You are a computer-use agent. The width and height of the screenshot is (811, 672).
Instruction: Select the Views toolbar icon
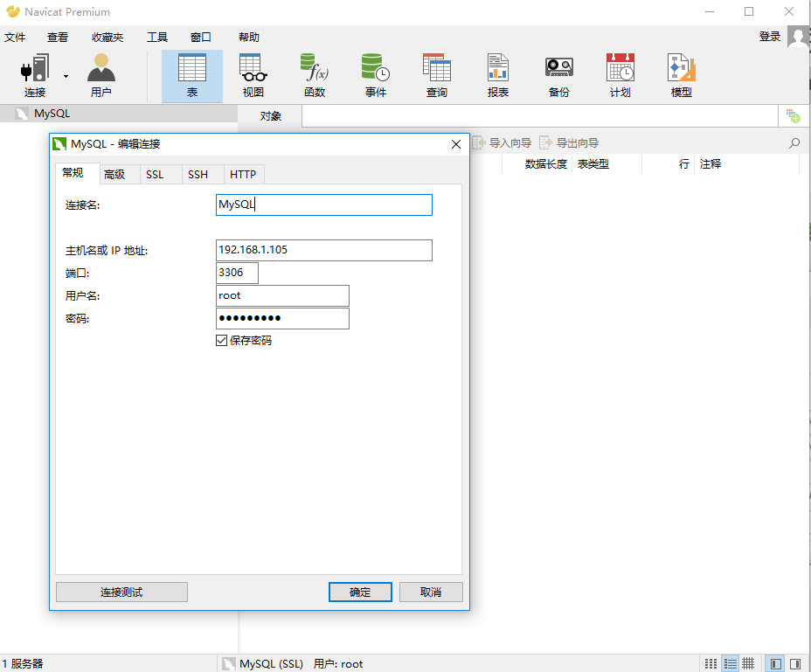tap(253, 74)
